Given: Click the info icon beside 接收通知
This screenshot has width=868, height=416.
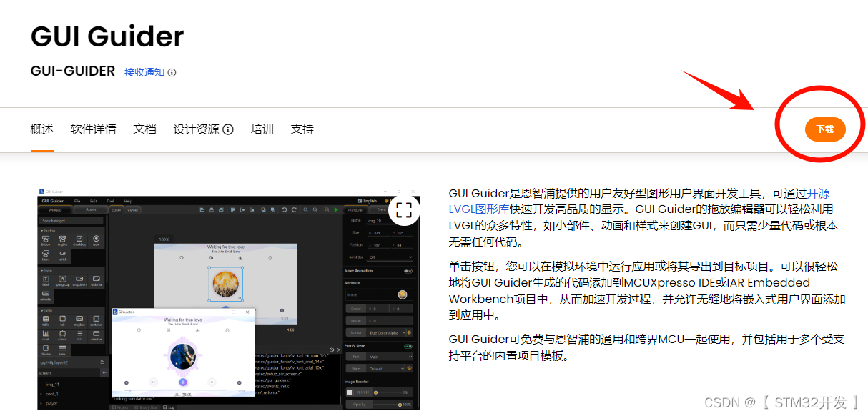Looking at the screenshot, I should tap(172, 72).
